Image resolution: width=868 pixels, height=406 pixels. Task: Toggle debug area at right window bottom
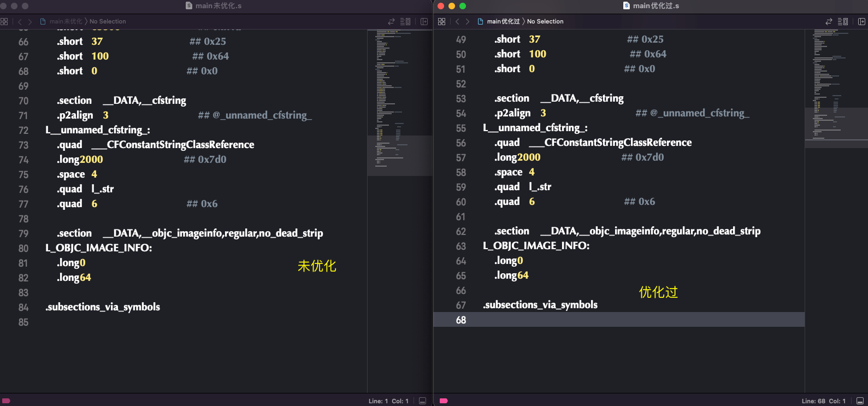coord(860,401)
